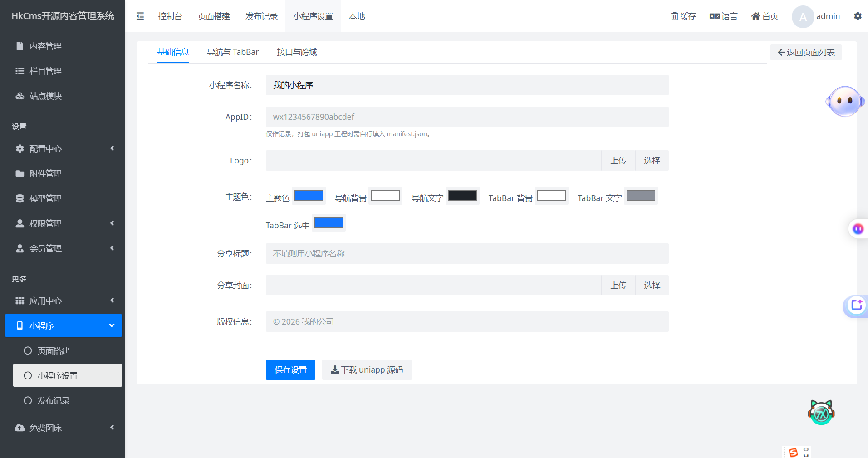
Task: Switch to the 导航与 TabBar tab
Action: click(x=233, y=52)
